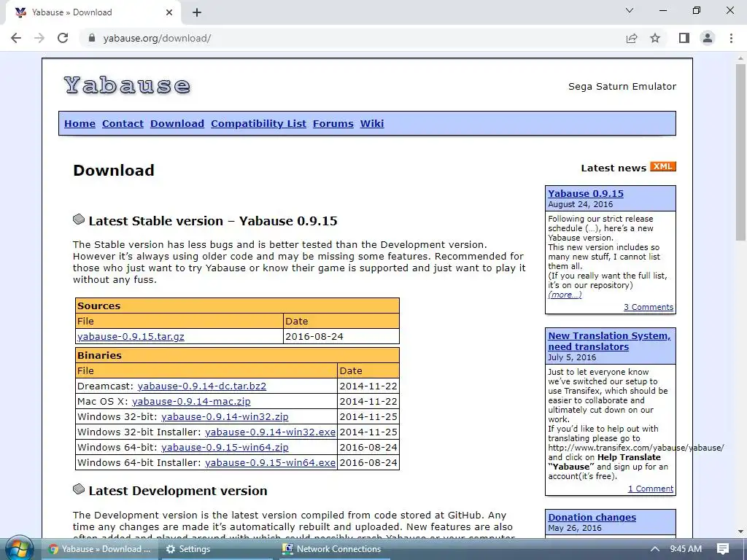Screen dimensions: 747x560
Task: Open the 1 Comment link
Action: (650, 489)
